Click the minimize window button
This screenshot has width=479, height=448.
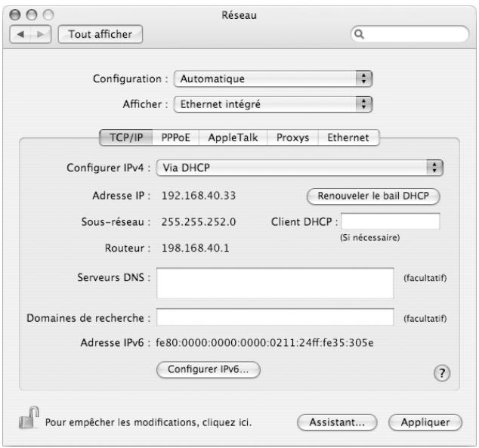point(32,14)
